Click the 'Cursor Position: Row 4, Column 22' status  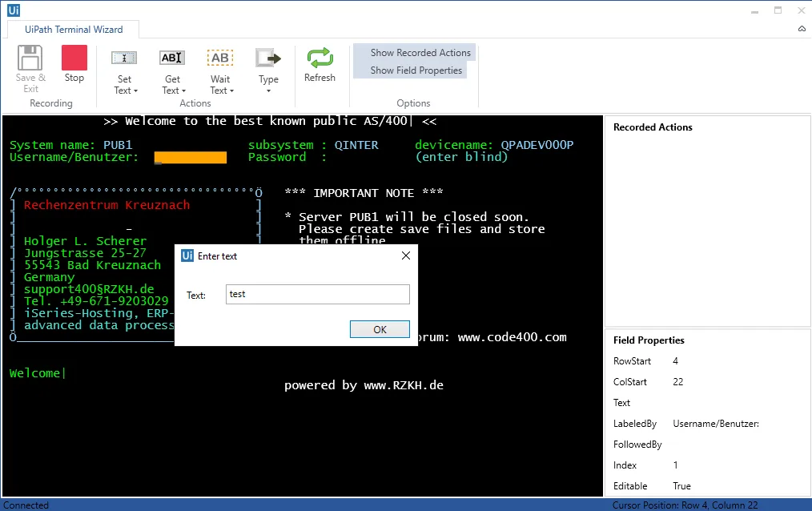click(685, 505)
